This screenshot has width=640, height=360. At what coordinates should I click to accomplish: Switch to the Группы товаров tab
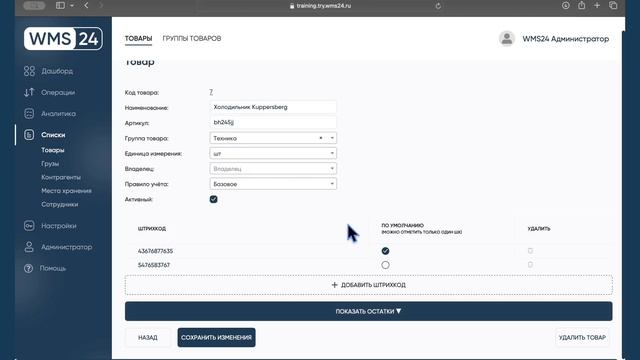point(192,38)
